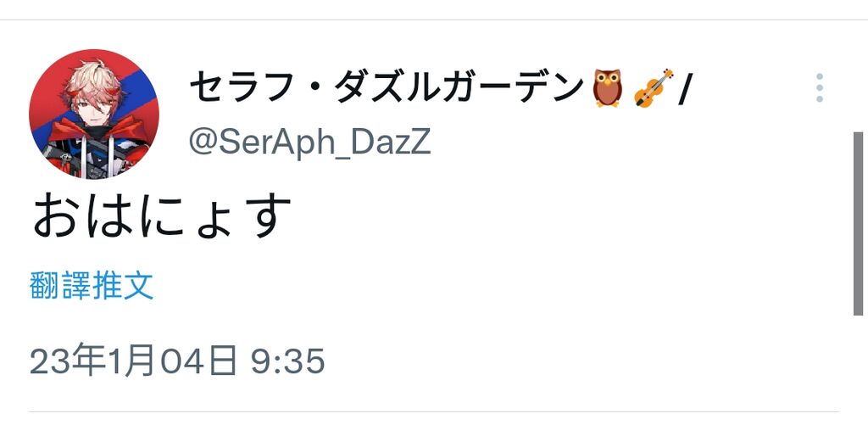Viewport: 868px width, 425px height.
Task: Click the scrollbar track above the thumb
Action: coord(857,76)
